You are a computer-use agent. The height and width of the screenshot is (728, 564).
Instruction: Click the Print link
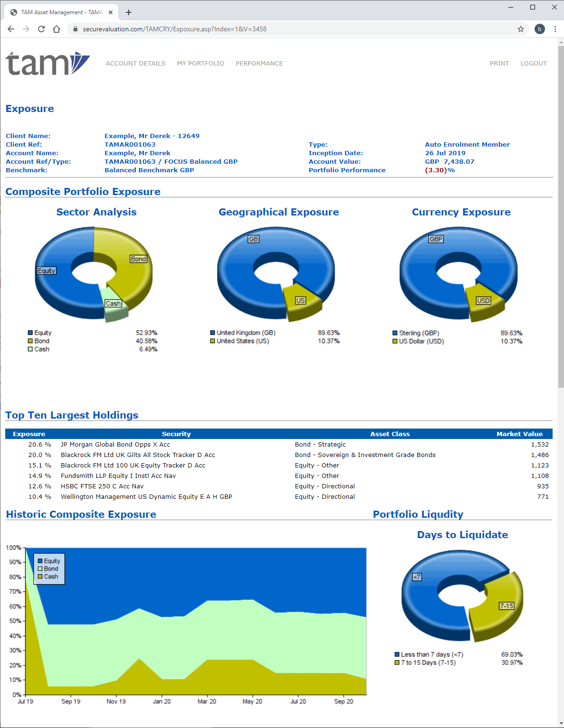pos(499,63)
